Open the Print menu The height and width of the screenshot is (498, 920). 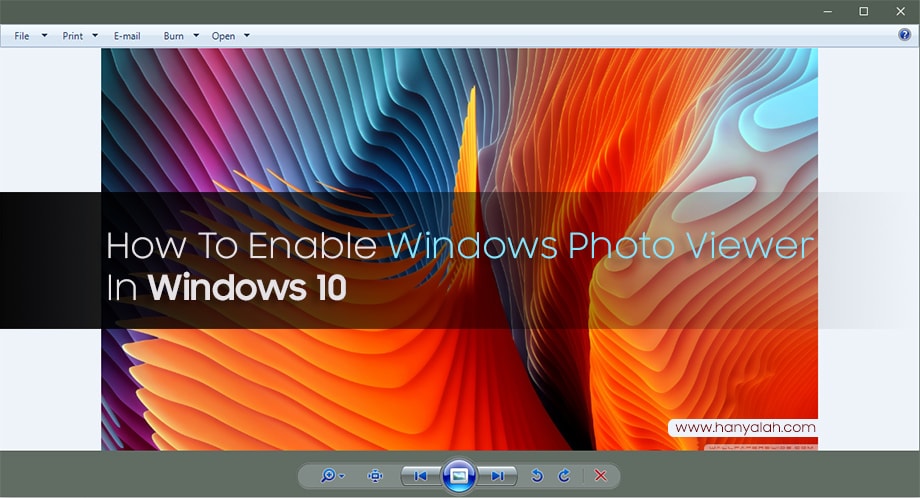click(73, 36)
